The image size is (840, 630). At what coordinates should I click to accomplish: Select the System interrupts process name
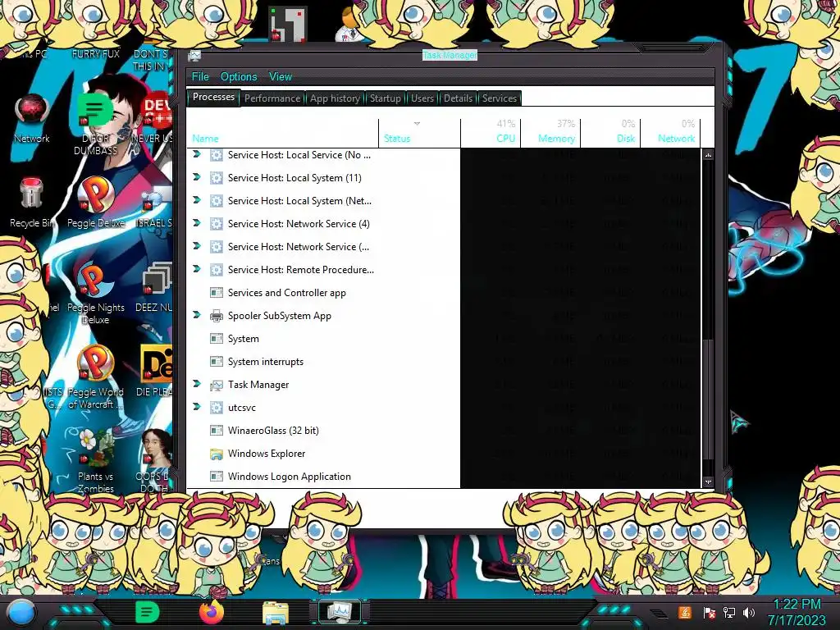point(266,362)
